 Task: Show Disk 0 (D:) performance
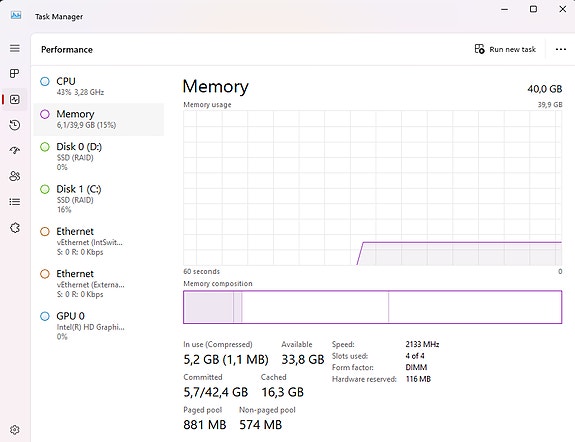click(x=98, y=157)
